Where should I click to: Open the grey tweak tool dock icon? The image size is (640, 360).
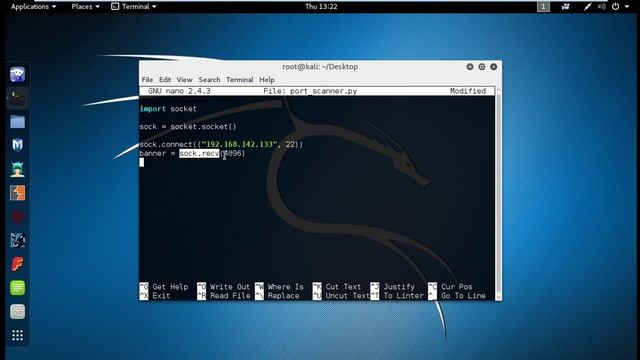[18, 312]
